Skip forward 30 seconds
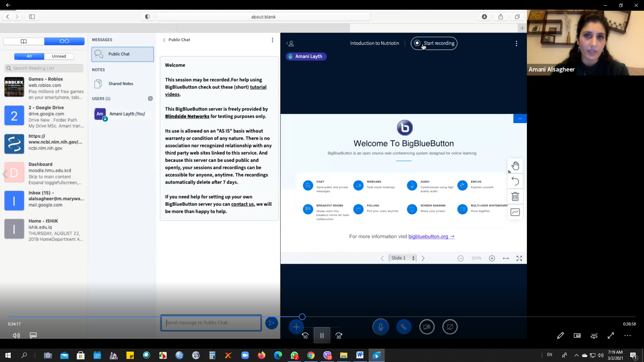 click(x=339, y=336)
